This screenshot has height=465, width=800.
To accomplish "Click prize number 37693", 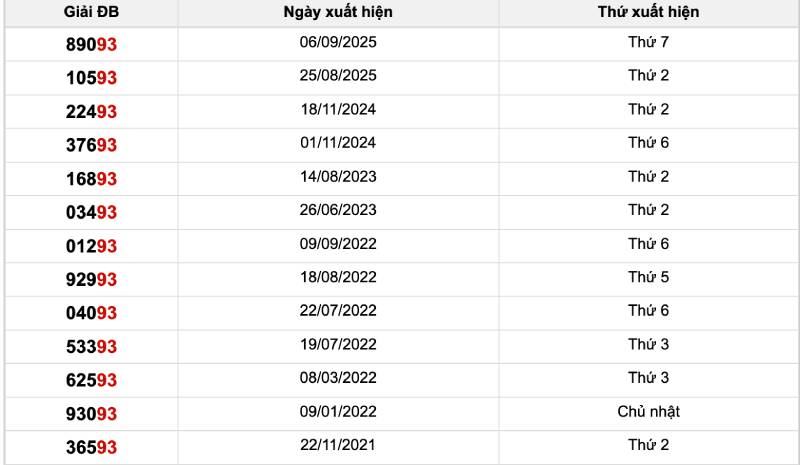I will click(92, 145).
